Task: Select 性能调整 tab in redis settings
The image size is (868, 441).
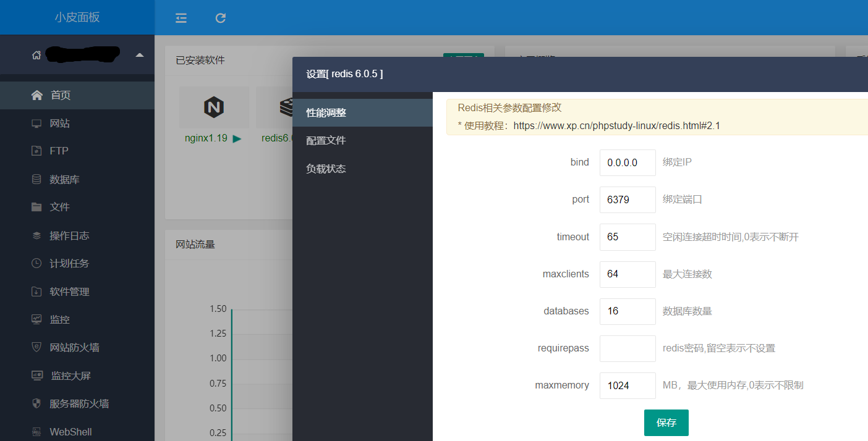Action: point(362,112)
